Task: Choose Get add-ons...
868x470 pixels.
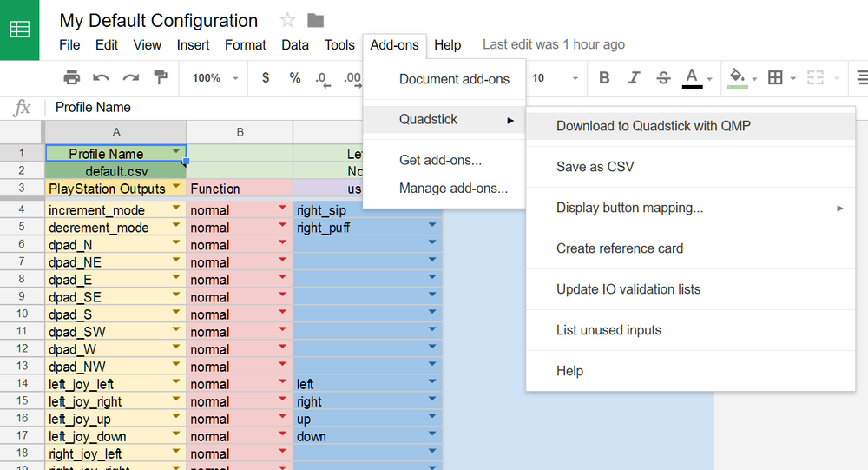Action: 444,160
